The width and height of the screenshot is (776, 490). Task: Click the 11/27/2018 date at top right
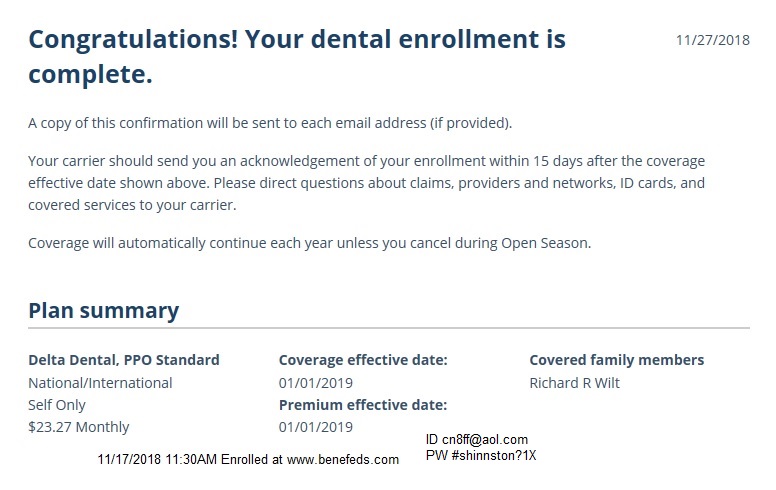pyautogui.click(x=712, y=41)
